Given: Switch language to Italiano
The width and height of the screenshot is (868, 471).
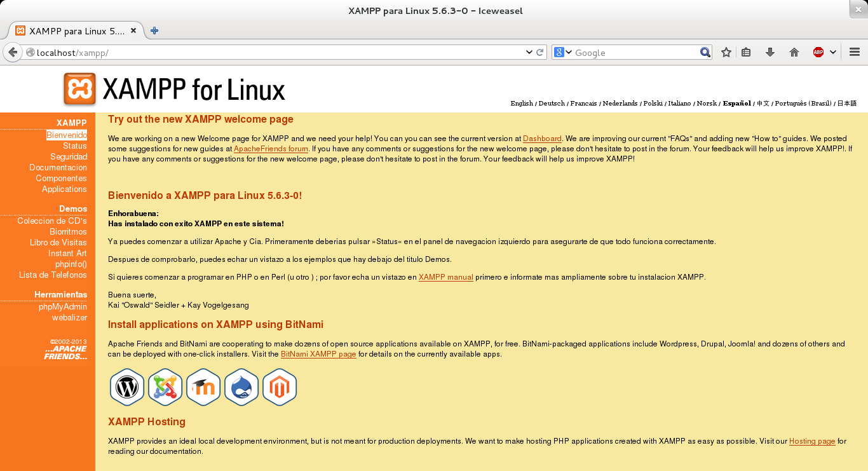Looking at the screenshot, I should tap(679, 103).
